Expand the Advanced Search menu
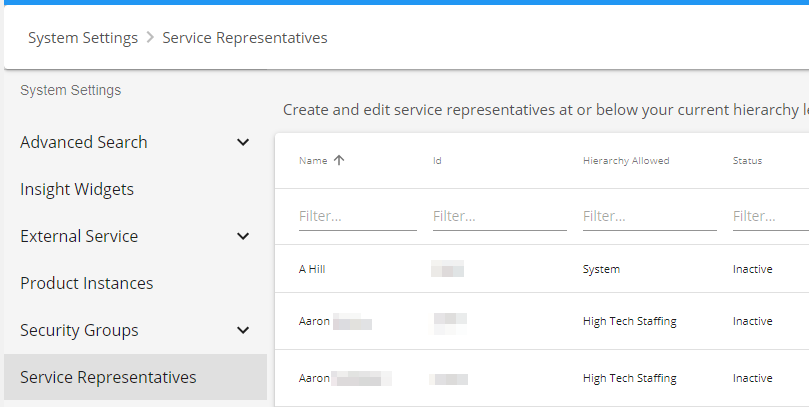 pos(243,142)
